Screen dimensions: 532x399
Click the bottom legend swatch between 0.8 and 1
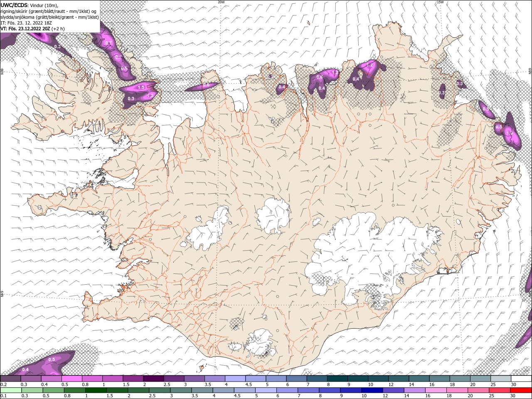[74, 390]
